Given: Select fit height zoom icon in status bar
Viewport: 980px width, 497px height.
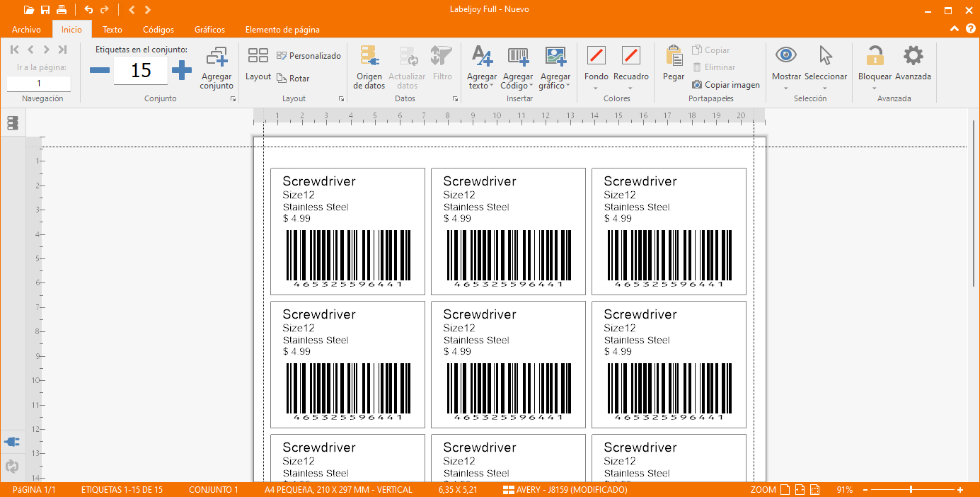Looking at the screenshot, I should pos(814,490).
